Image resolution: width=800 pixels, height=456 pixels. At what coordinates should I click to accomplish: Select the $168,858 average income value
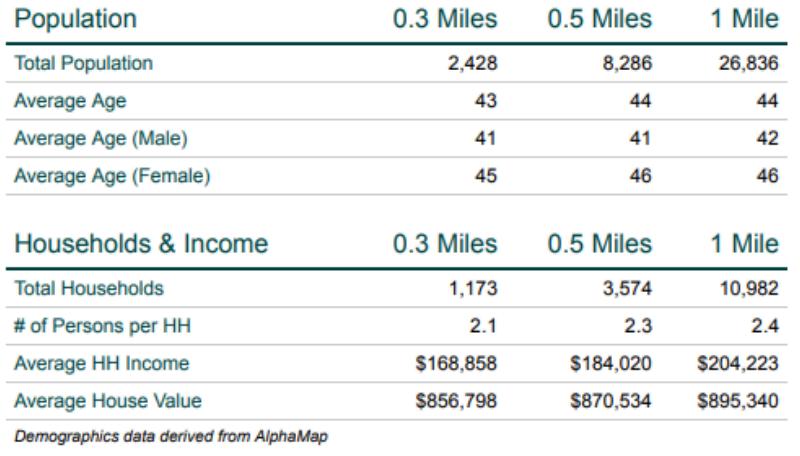coord(456,363)
